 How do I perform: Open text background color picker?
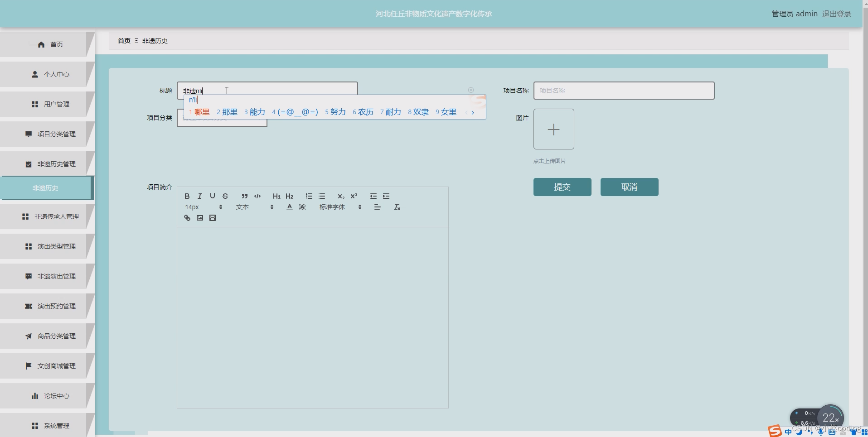point(302,207)
